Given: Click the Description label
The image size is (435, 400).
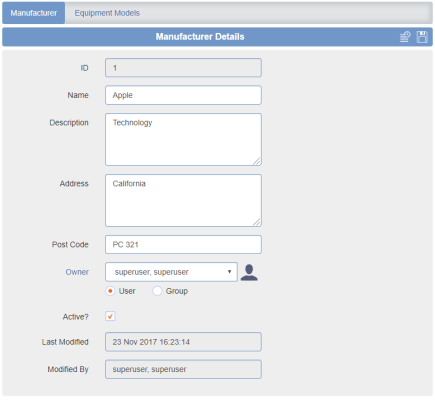Looking at the screenshot, I should point(69,123).
